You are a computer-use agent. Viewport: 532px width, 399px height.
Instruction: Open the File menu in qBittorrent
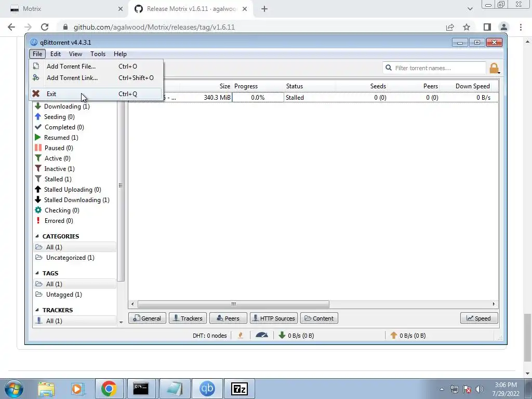pos(37,54)
